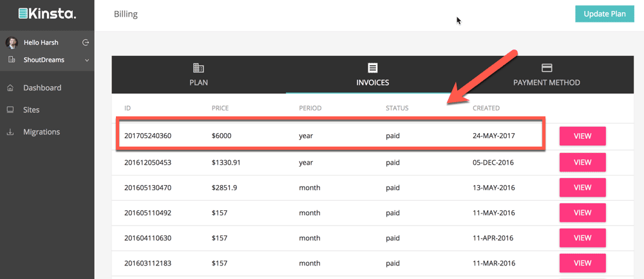Open the Dashboard sidebar item
This screenshot has width=644, height=279.
click(42, 88)
